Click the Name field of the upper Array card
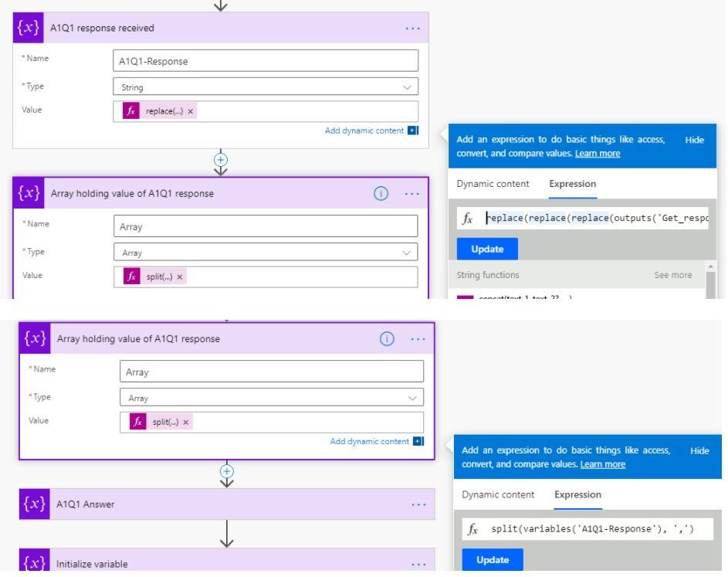 coord(266,226)
